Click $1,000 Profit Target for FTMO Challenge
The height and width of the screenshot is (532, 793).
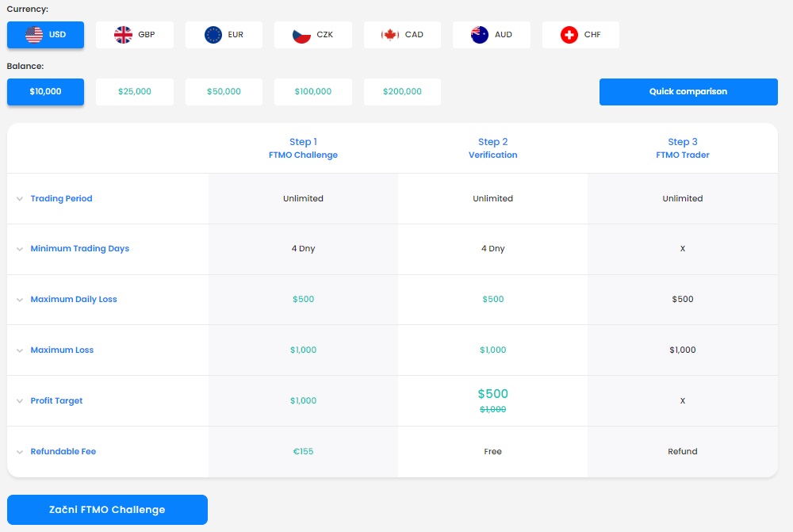tap(303, 400)
